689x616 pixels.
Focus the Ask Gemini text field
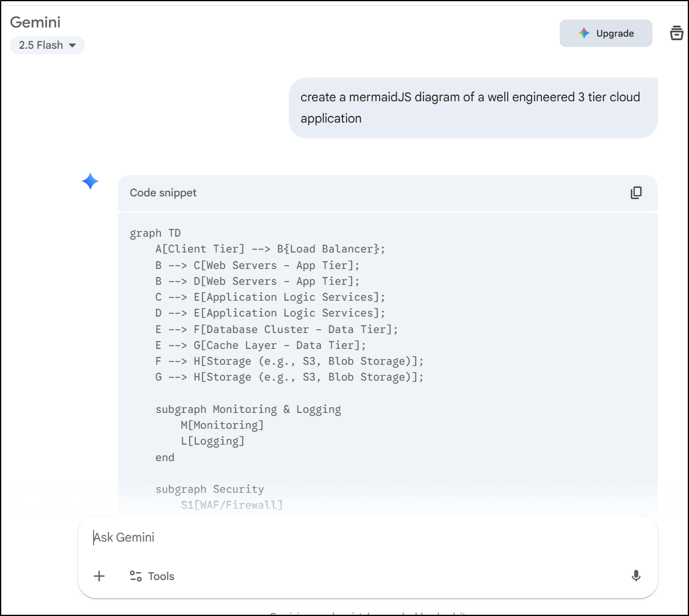[x=366, y=537]
